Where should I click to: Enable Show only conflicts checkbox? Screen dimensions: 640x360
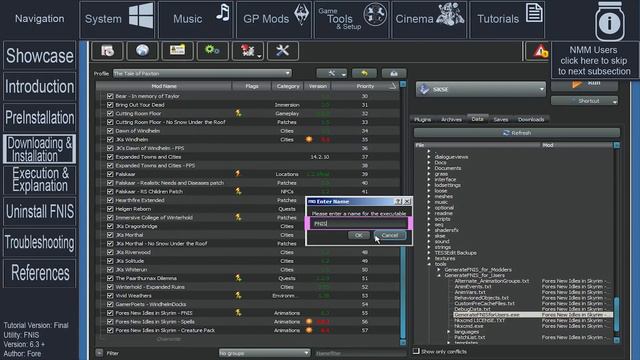[416, 351]
